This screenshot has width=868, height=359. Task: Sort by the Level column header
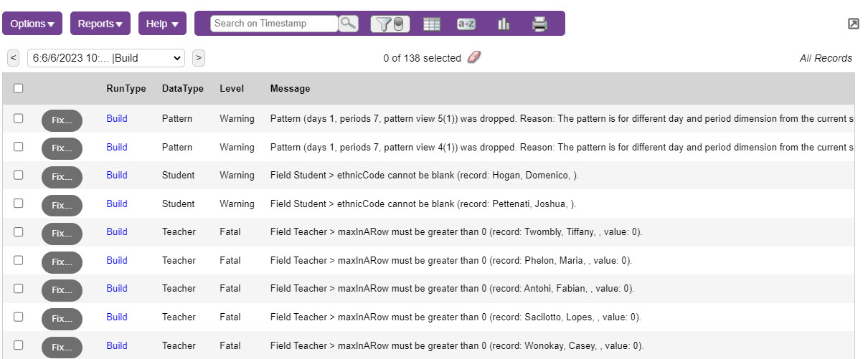pyautogui.click(x=232, y=89)
